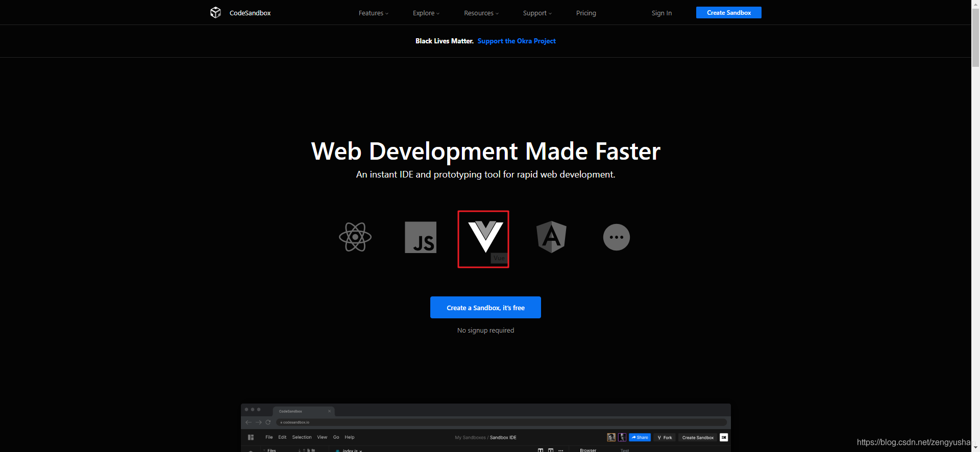Screen dimensions: 980x452
Task: Click the 'Black Lives Matter.' text
Action: click(445, 41)
